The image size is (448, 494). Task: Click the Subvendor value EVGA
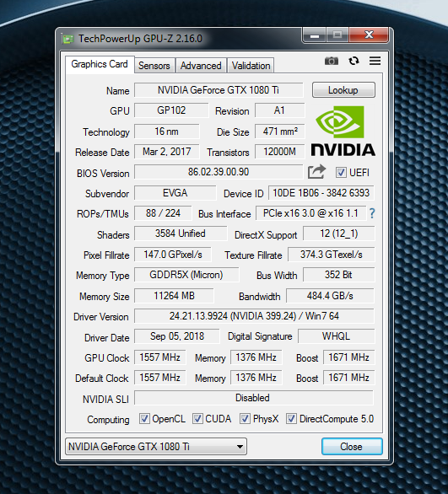(x=175, y=193)
